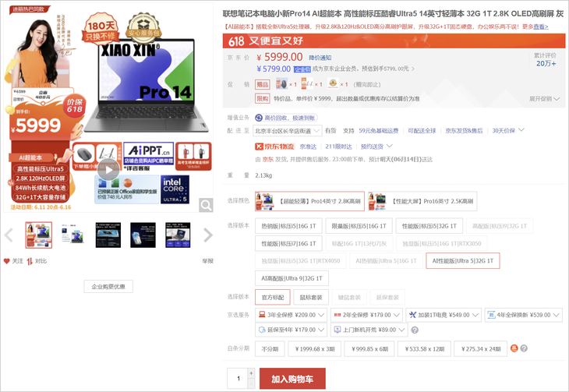This screenshot has height=392, width=569.
Task: Select the fourth product thumbnail
Action: (x=143, y=235)
